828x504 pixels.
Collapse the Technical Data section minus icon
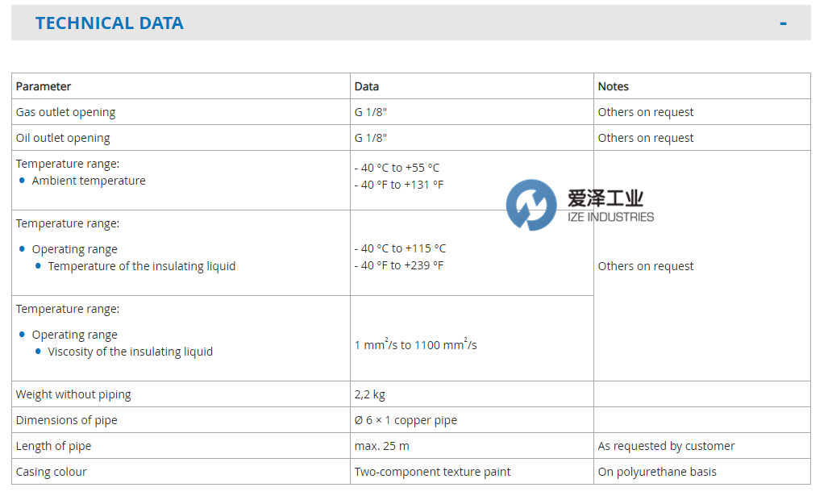point(783,23)
